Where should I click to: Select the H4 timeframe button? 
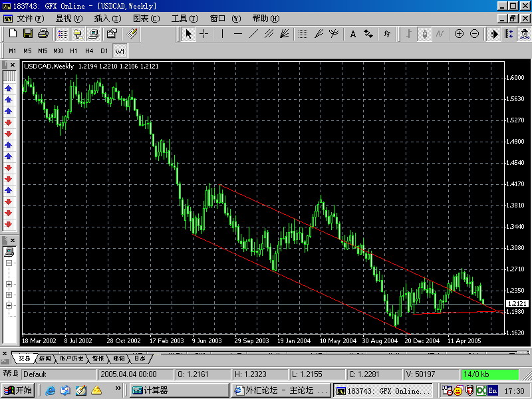(x=88, y=51)
